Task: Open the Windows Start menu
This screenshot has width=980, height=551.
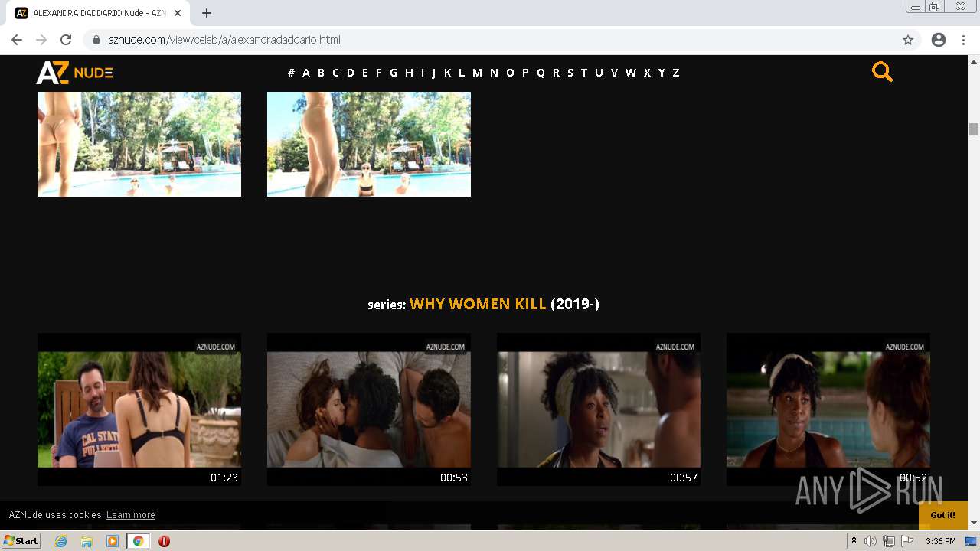Action: click(x=21, y=541)
